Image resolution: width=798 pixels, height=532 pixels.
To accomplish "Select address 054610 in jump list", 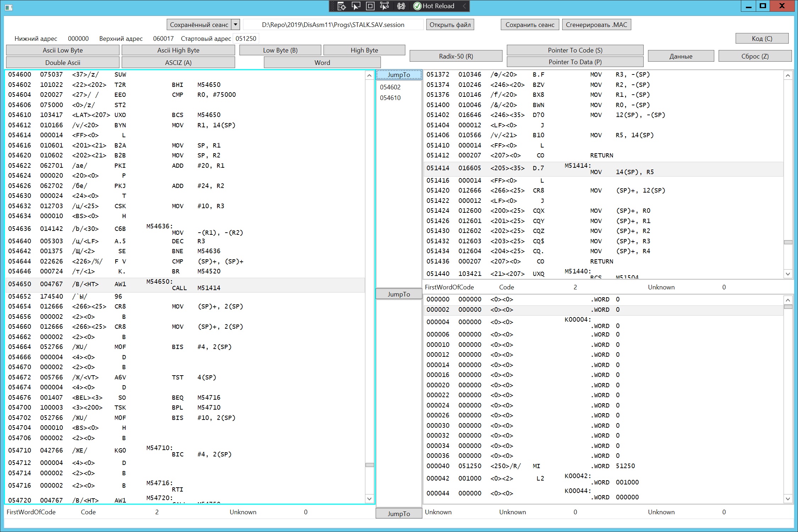I will 390,98.
